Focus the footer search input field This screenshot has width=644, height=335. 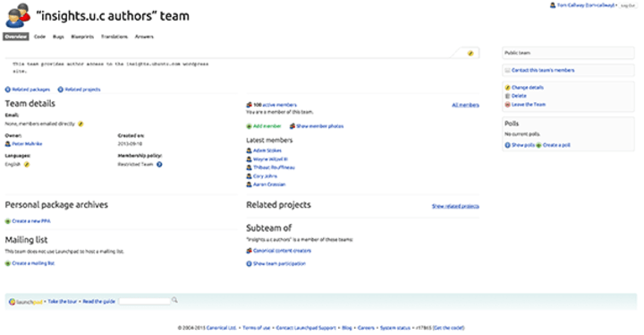(145, 302)
